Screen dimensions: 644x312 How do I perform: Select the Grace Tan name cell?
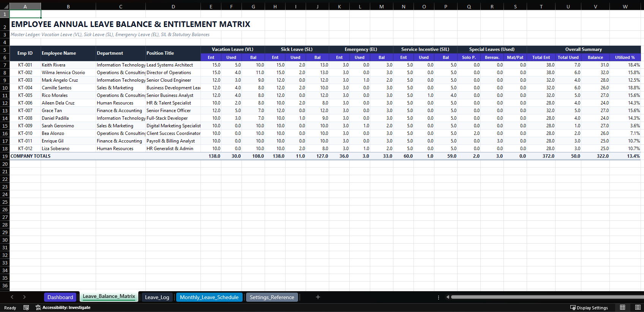[x=68, y=111]
